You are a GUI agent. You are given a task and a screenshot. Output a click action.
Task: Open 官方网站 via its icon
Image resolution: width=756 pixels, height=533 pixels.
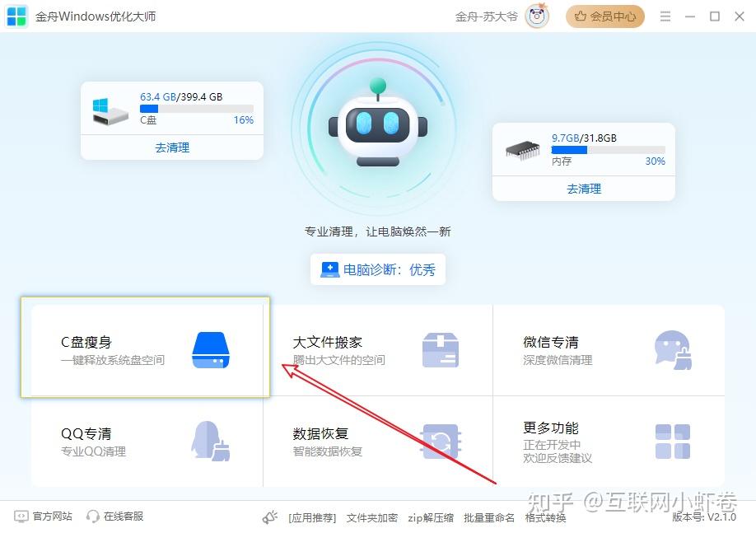tap(21, 517)
